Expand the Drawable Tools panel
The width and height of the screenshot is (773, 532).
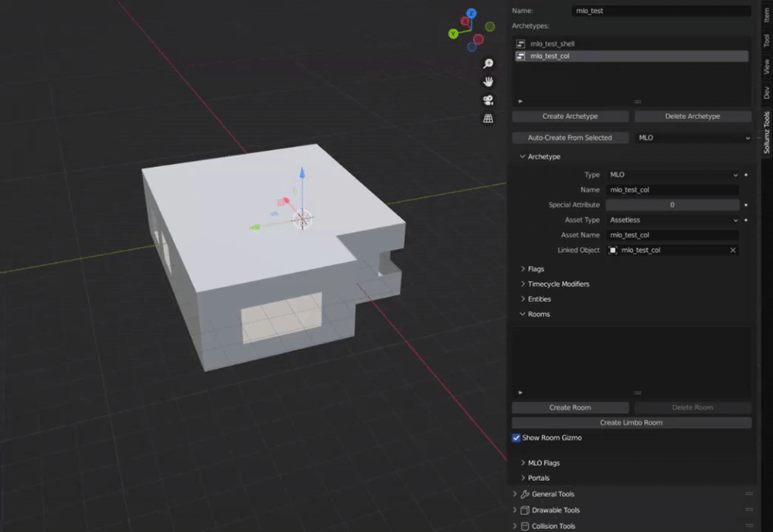tap(515, 510)
